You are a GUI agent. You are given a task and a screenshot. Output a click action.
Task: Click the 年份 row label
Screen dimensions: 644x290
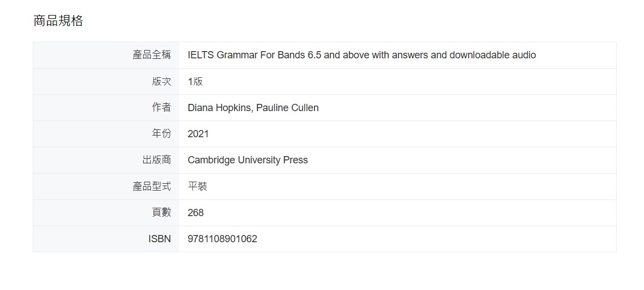point(161,133)
